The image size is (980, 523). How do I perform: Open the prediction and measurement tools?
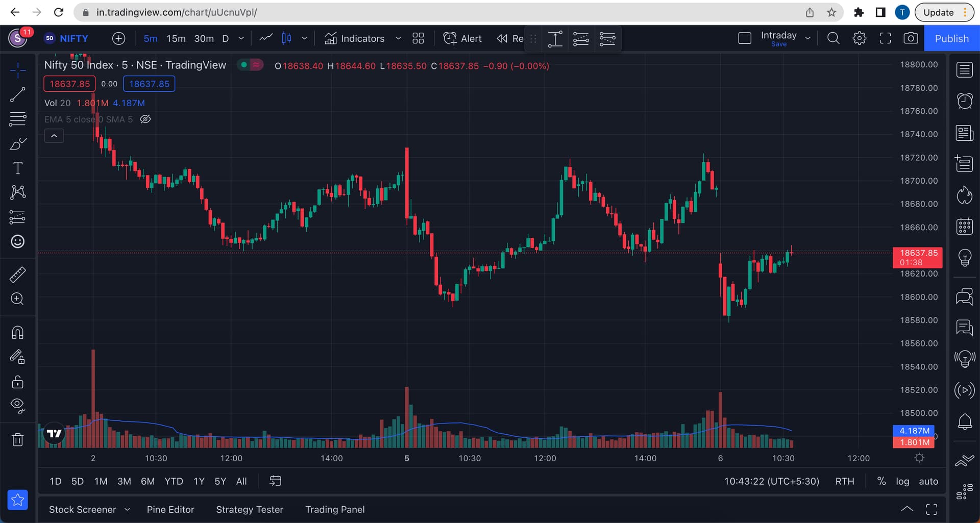pos(18,217)
